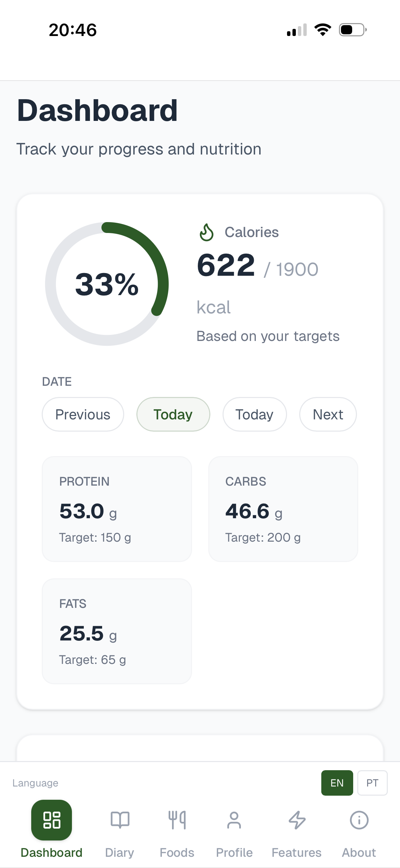Open the Foods cutlery icon
This screenshot has width=400, height=868.
point(177,819)
